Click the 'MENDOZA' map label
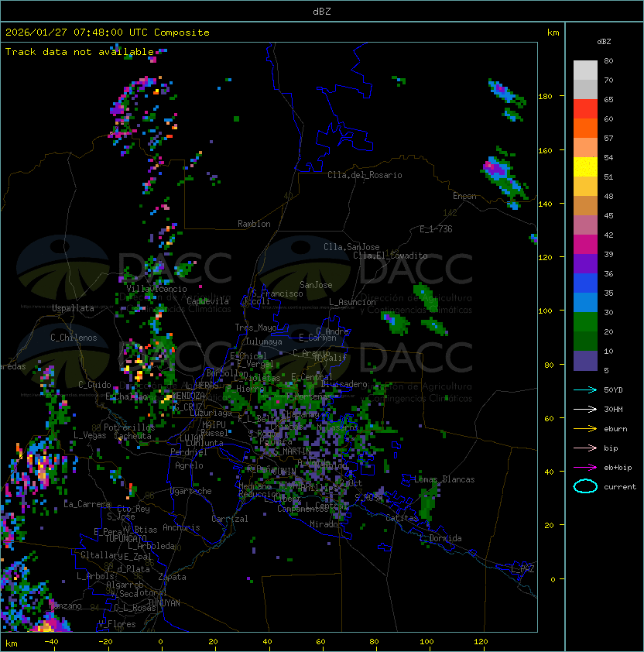Viewport: 644px width, 652px height. click(188, 395)
